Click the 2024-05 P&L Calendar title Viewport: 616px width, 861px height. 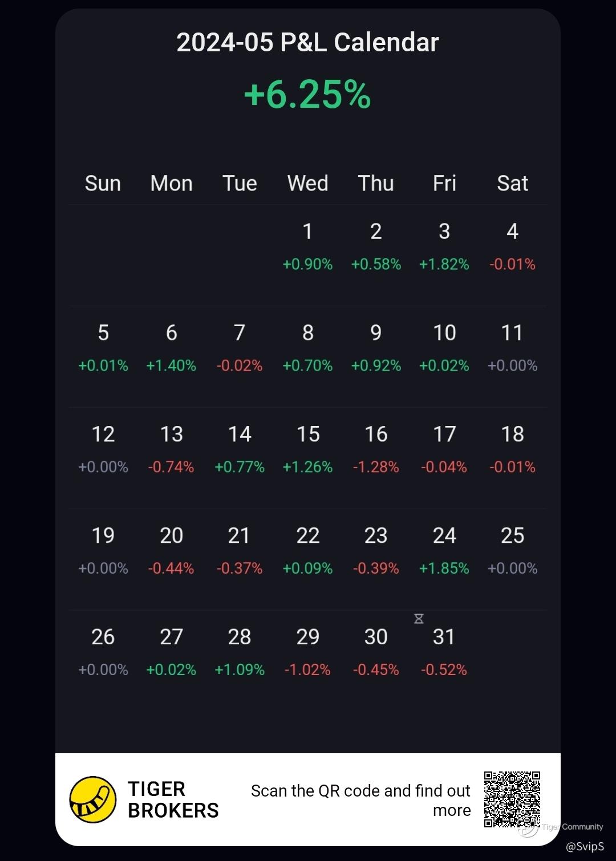click(307, 42)
